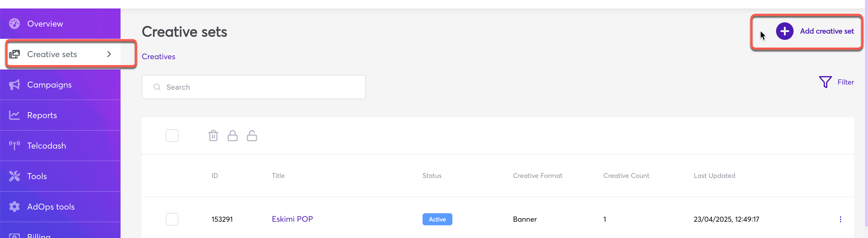Image resolution: width=868 pixels, height=238 pixels.
Task: Click the Campaigns megaphone icon
Action: (x=14, y=85)
